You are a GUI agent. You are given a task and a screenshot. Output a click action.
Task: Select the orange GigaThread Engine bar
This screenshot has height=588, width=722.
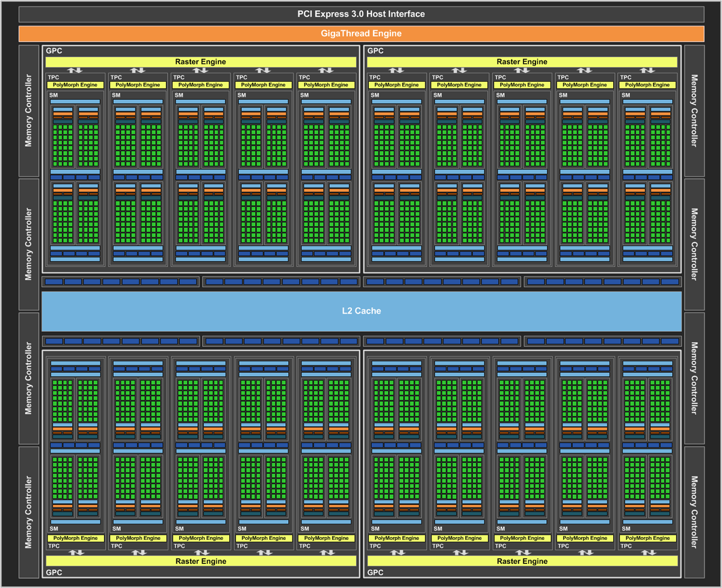(361, 34)
